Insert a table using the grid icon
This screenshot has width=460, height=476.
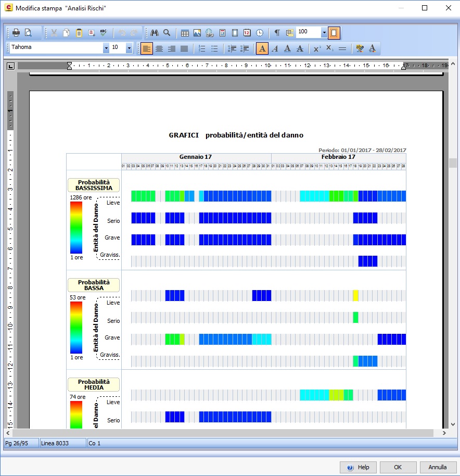click(185, 33)
